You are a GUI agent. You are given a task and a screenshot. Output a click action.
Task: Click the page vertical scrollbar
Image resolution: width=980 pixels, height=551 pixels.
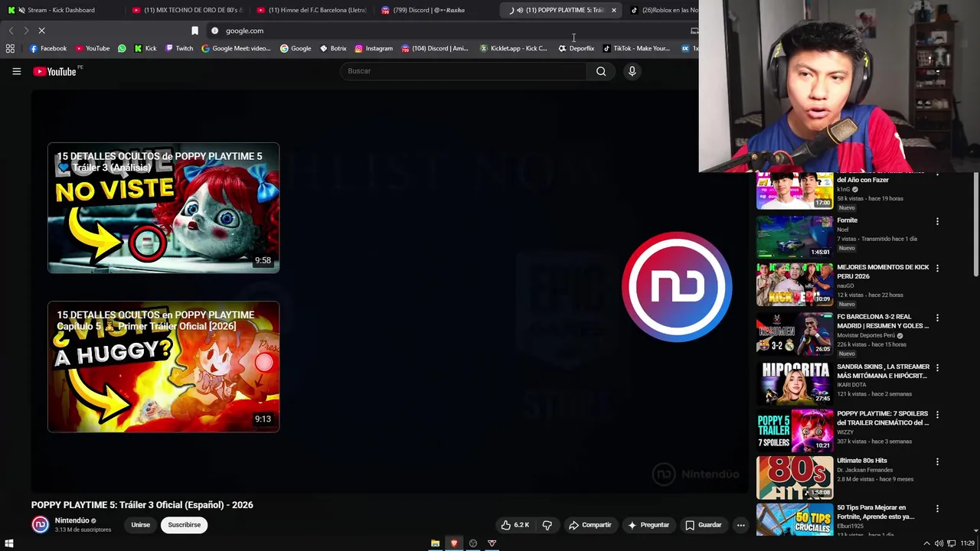pos(975,223)
